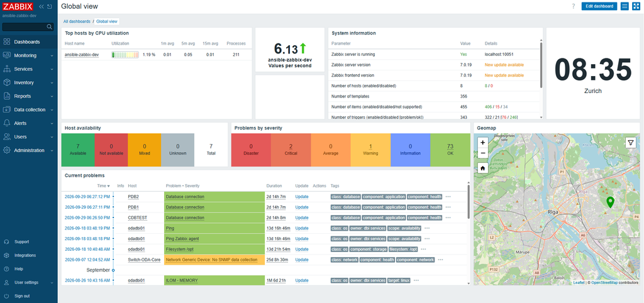Click the Switch-ODA-Core host link
This screenshot has height=303, width=644.
coord(144,260)
